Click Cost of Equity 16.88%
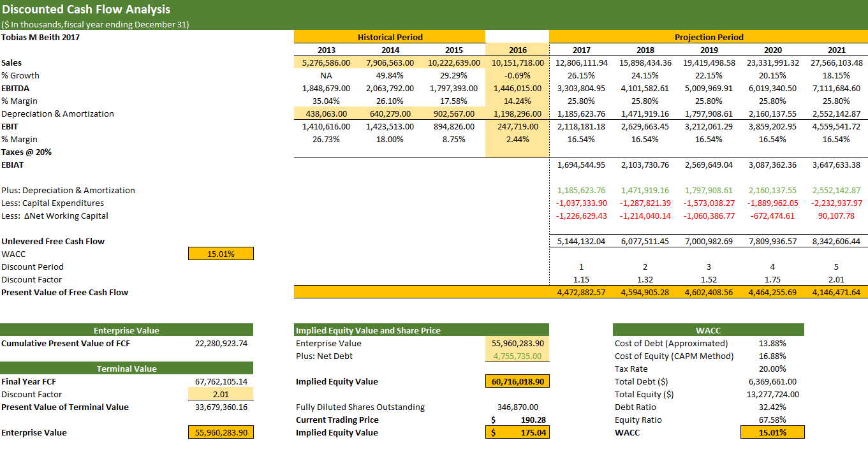868x461 pixels. (x=772, y=356)
